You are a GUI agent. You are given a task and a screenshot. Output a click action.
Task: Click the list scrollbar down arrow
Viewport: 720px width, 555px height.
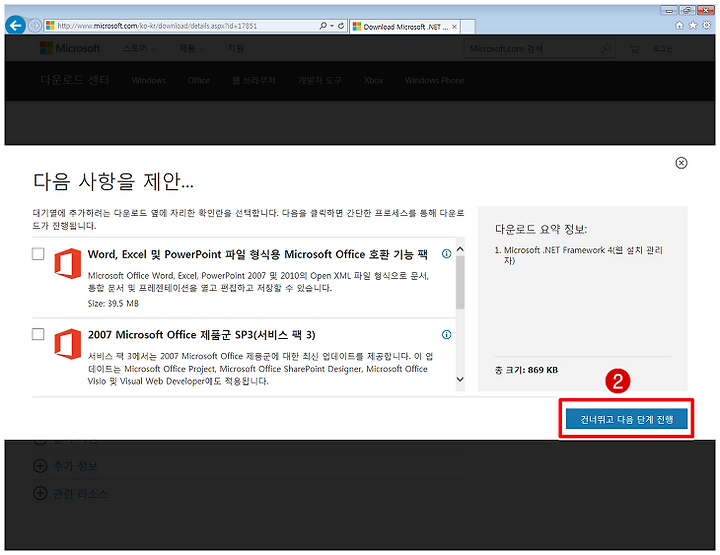click(x=460, y=379)
